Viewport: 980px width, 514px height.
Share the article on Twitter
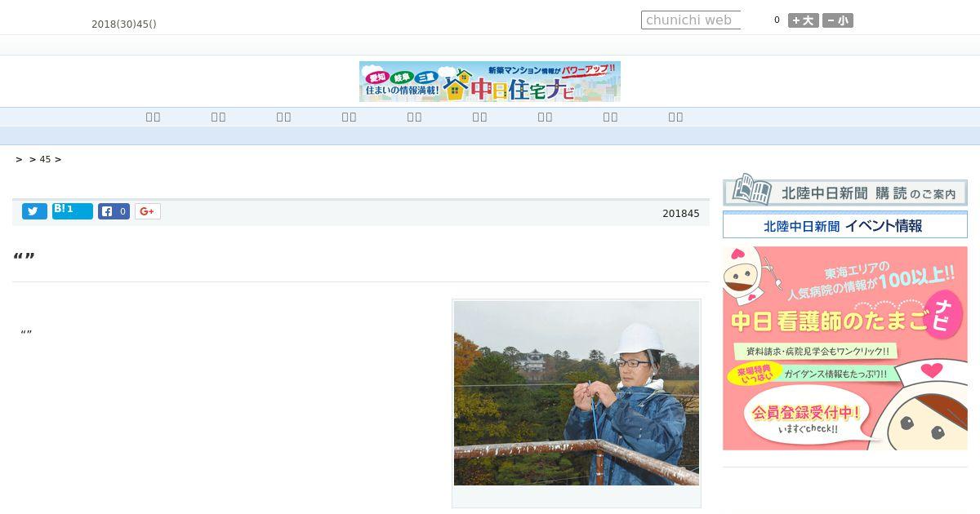(x=34, y=211)
